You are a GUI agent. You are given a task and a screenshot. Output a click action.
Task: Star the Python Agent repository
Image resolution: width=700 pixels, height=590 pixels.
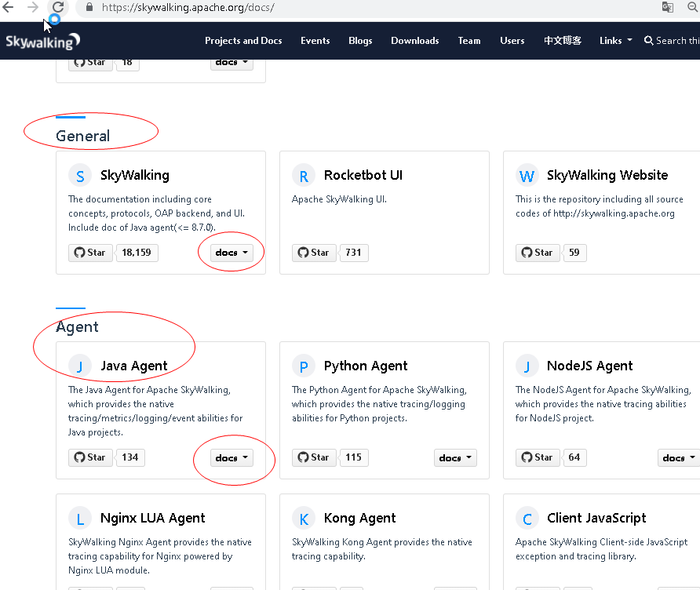[x=314, y=457]
